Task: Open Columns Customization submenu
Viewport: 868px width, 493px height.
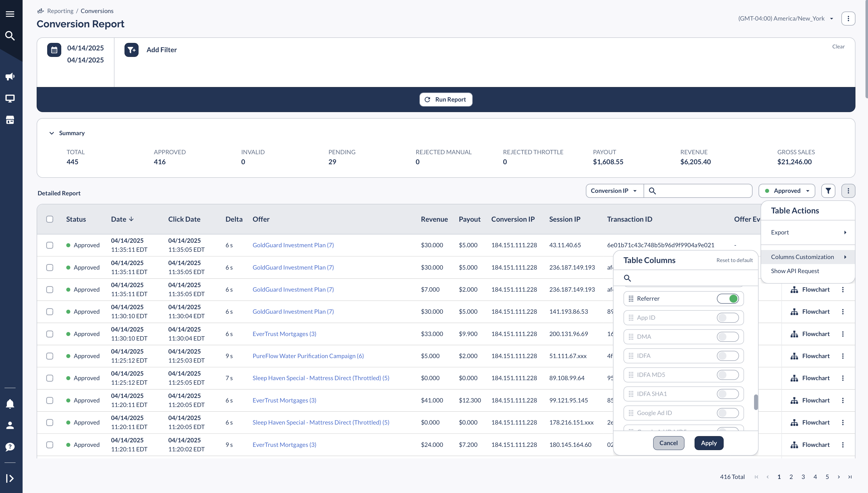Action: (808, 257)
